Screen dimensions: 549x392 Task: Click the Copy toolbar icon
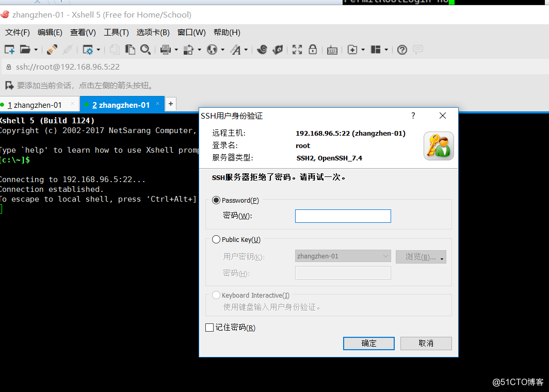tap(115, 50)
